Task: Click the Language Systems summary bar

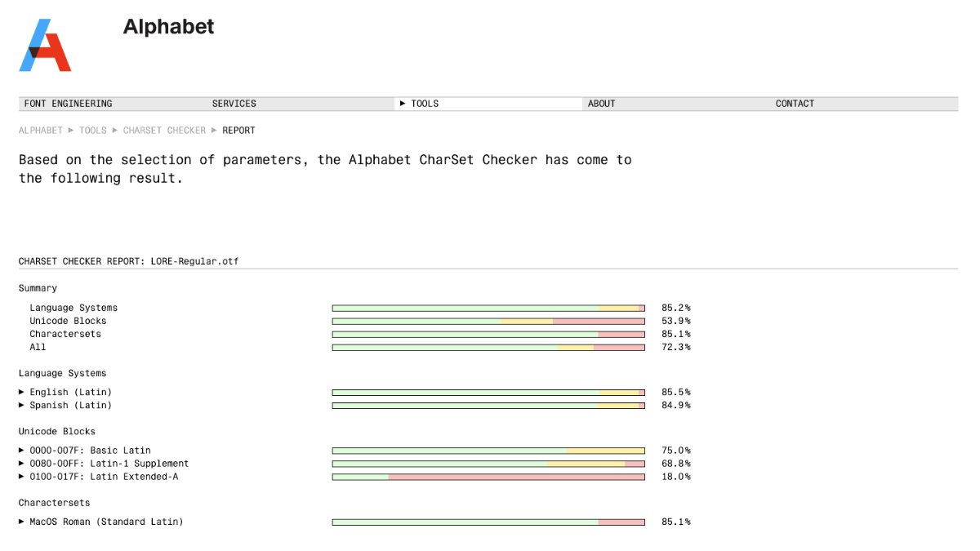Action: point(488,309)
